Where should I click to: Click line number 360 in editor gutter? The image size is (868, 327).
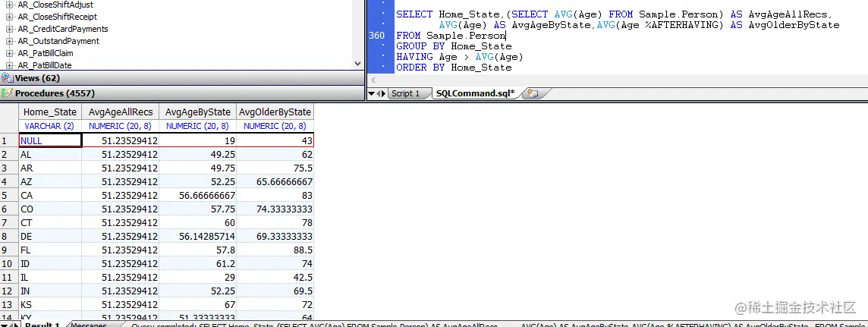[x=376, y=36]
